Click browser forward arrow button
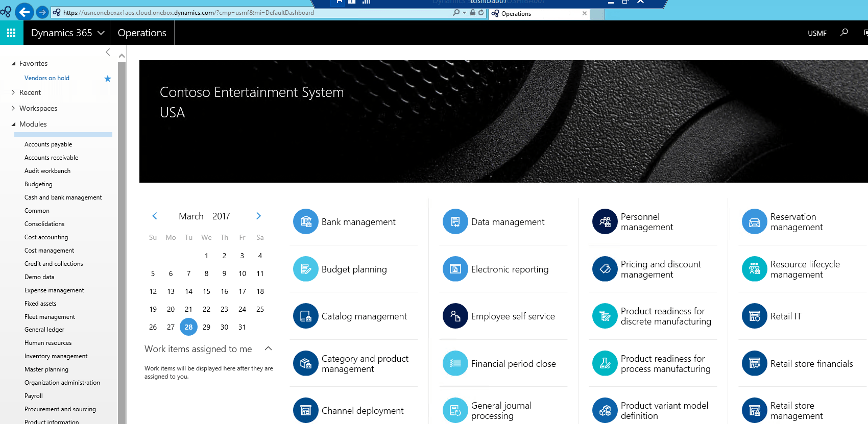The width and height of the screenshot is (868, 424). click(x=42, y=12)
